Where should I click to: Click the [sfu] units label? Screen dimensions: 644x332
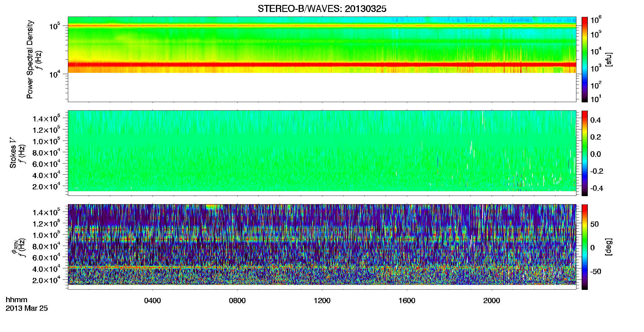609,59
